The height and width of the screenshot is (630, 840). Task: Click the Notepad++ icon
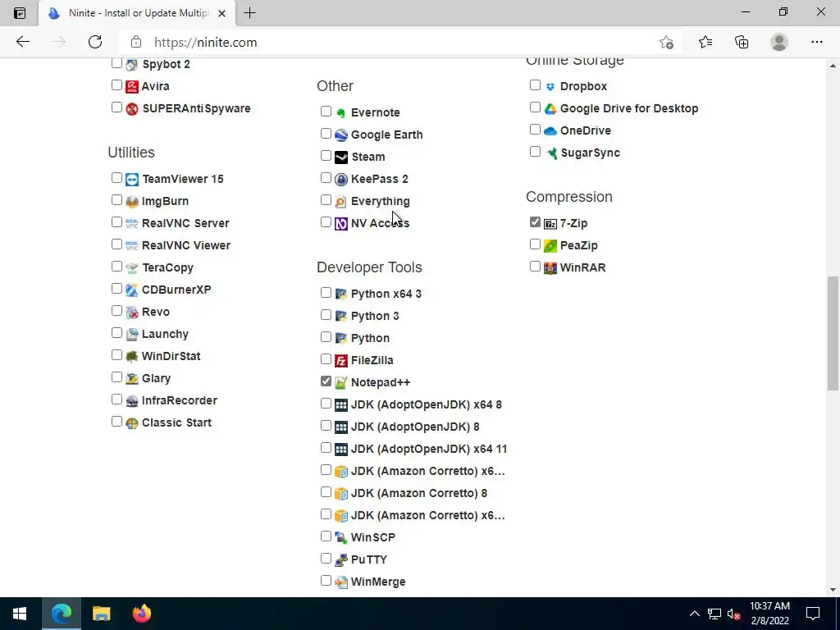pos(341,382)
